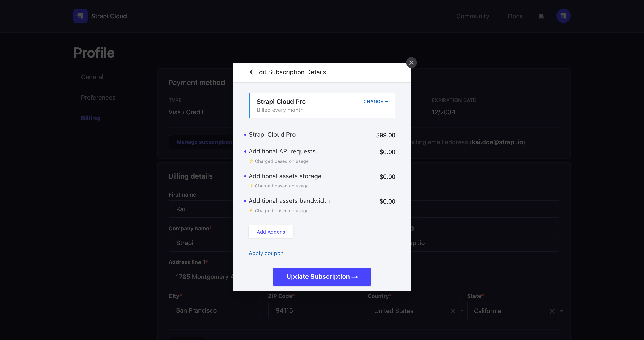Click the CHANGE link for Strapi Cloud Pro
This screenshot has height=340, width=644.
pos(375,102)
